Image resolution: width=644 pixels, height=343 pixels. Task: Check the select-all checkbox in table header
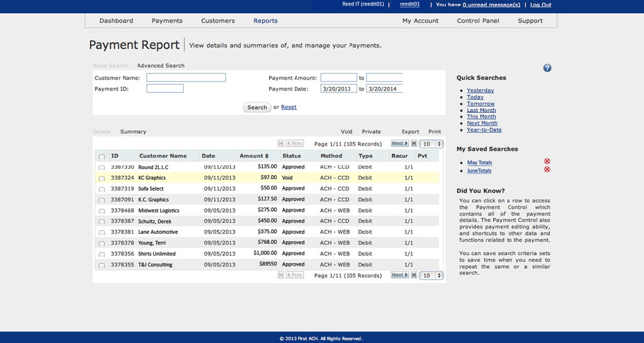pyautogui.click(x=101, y=156)
